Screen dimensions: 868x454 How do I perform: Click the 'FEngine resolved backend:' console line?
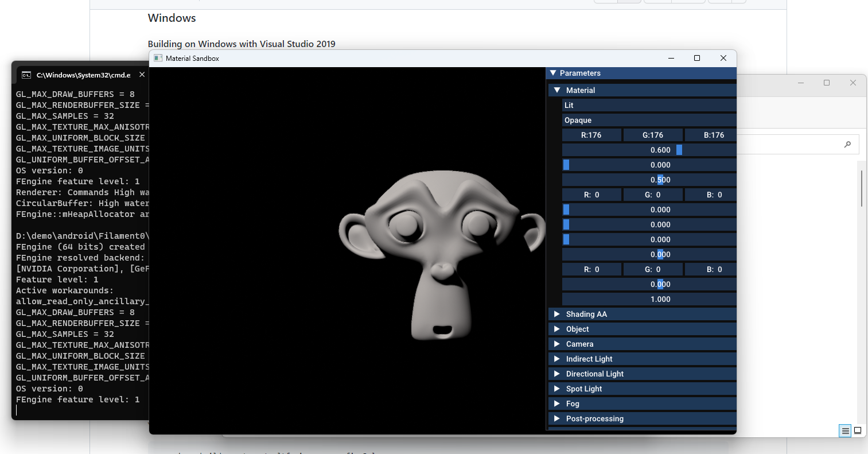tap(80, 258)
